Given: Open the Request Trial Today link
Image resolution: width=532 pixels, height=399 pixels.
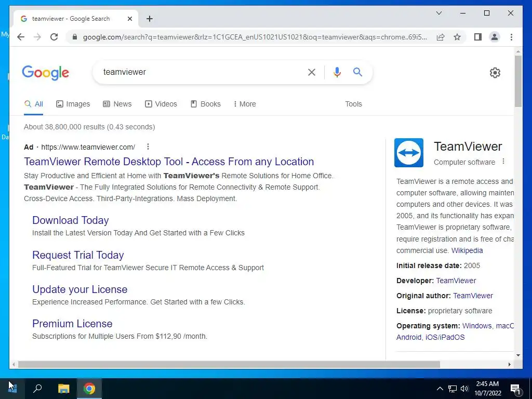Looking at the screenshot, I should click(x=78, y=255).
